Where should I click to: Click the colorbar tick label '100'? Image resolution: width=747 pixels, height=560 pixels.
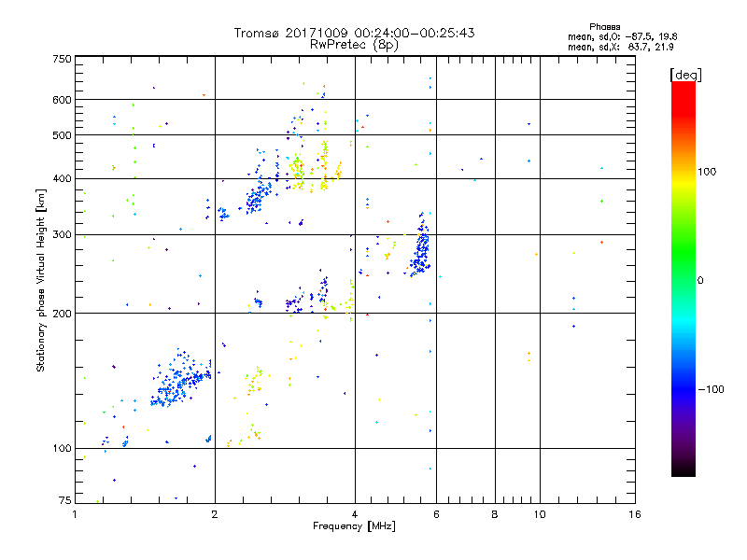707,172
